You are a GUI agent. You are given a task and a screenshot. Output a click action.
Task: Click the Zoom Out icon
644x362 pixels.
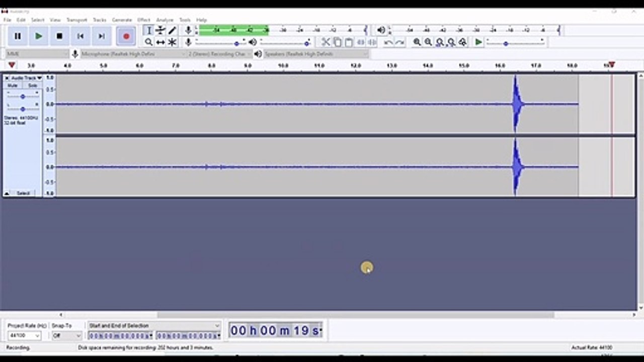(x=428, y=42)
